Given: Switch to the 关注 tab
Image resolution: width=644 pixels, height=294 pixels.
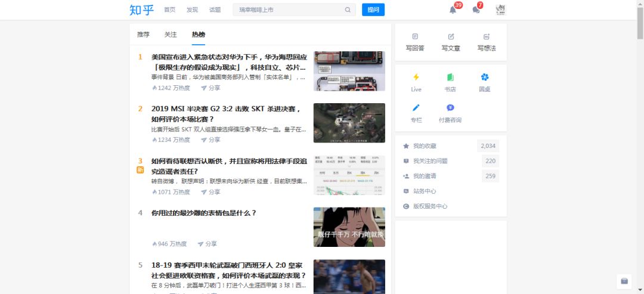Looking at the screenshot, I should pos(171,35).
